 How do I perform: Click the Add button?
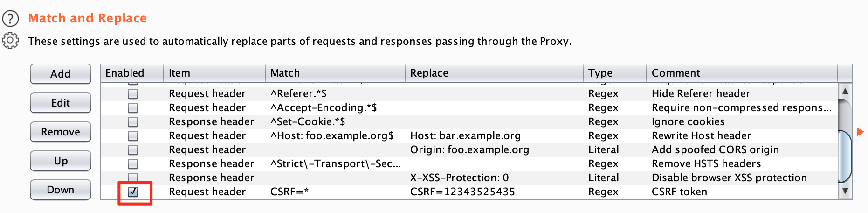pos(61,74)
